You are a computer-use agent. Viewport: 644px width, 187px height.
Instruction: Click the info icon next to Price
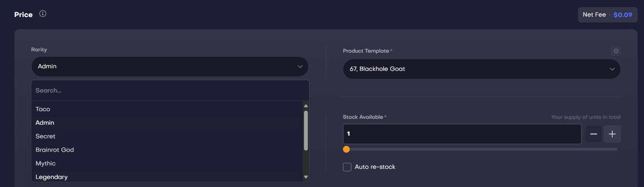point(43,14)
